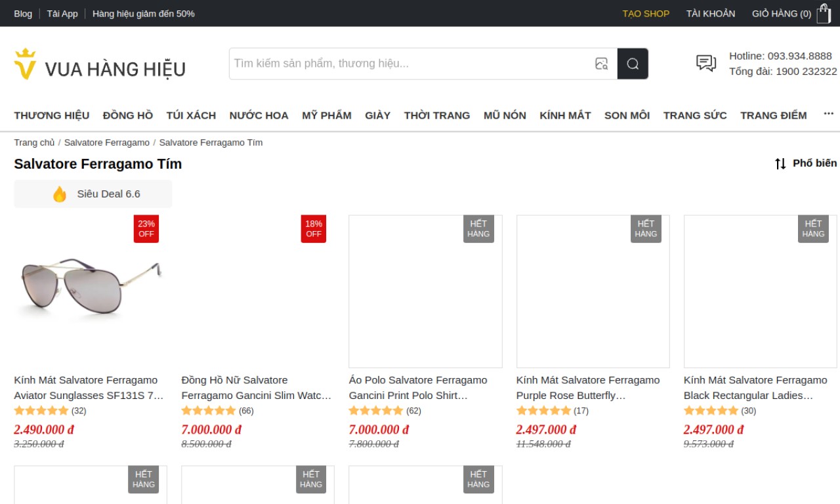
Task: Click the Siêu Deal 6.6 button
Action: point(93,194)
